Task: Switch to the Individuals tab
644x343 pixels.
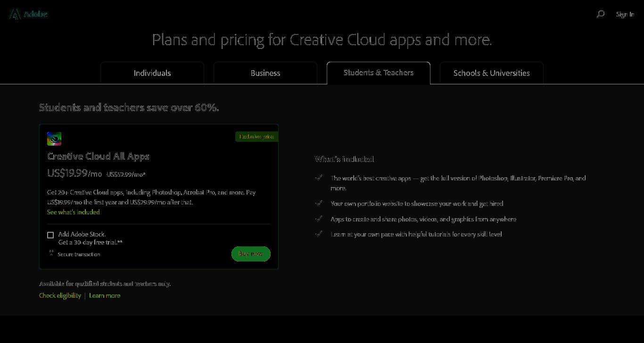Action: (x=152, y=73)
